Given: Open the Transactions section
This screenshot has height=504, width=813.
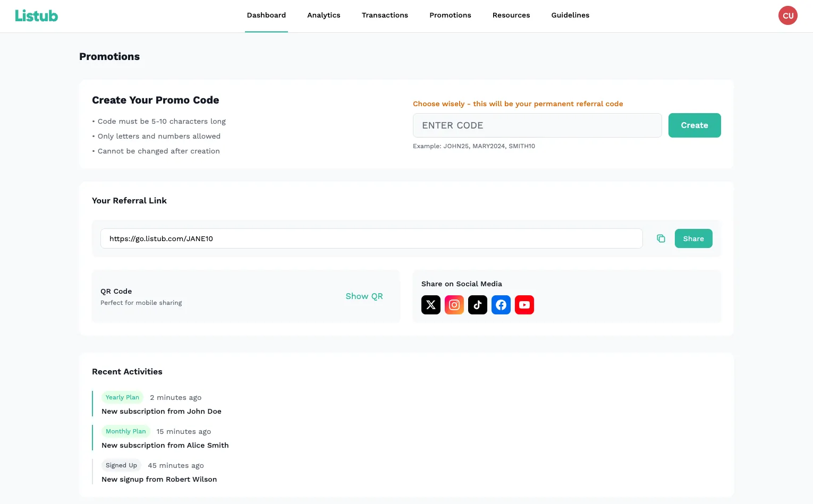Looking at the screenshot, I should (385, 15).
